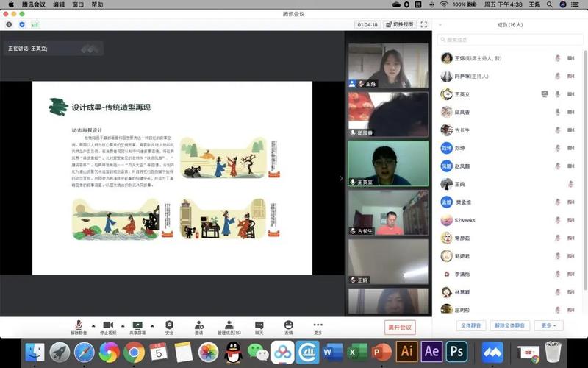The height and width of the screenshot is (368, 588).
Task: Expand the 更多 dropdown in members panel
Action: coord(547,325)
